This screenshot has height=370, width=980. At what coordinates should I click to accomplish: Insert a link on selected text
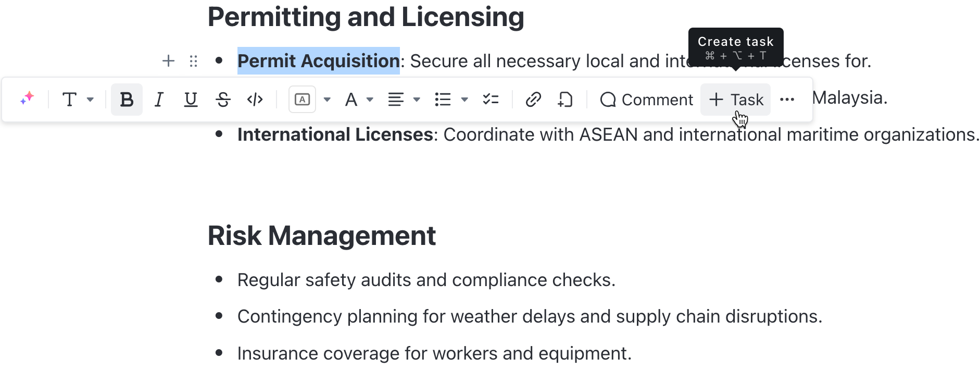click(x=533, y=99)
